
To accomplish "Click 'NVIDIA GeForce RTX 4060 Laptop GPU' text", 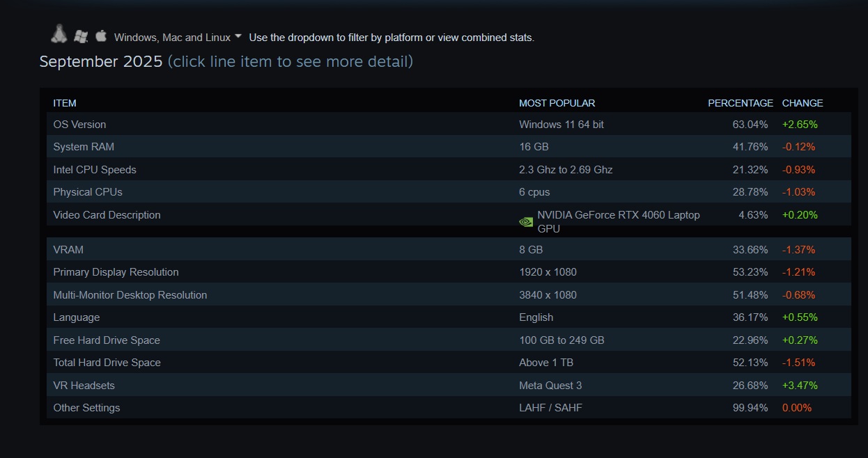I will coord(618,221).
